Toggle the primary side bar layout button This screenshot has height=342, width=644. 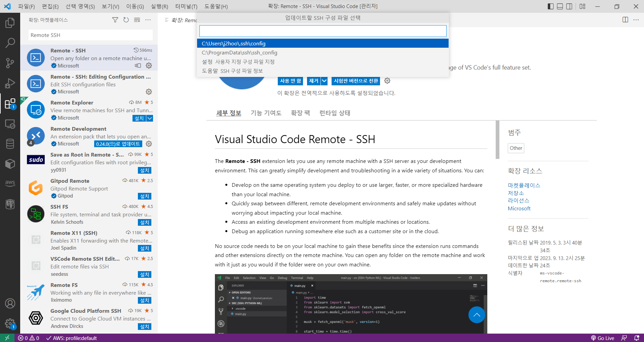[x=551, y=6]
